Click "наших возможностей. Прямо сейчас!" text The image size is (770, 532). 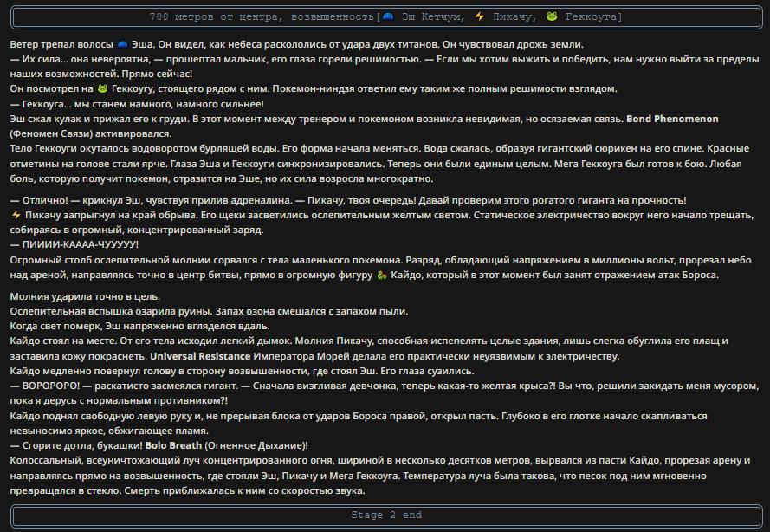coord(101,75)
